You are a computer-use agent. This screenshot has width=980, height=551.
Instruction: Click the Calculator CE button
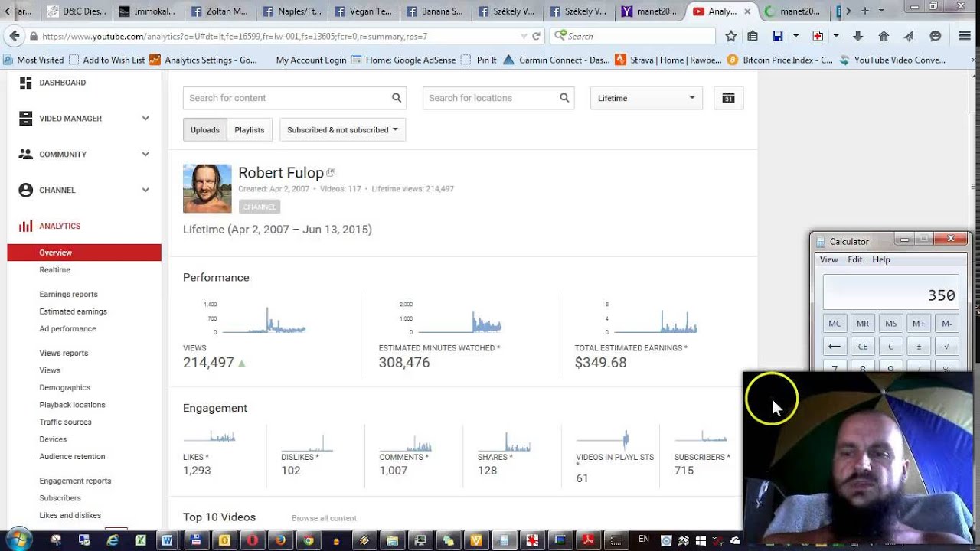pyautogui.click(x=863, y=347)
